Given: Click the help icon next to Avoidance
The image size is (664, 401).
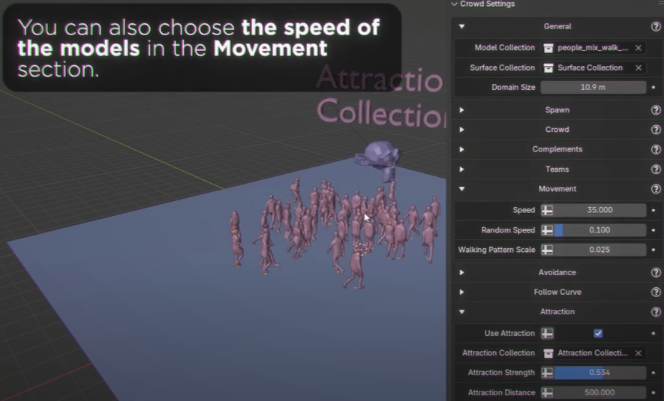Looking at the screenshot, I should [x=656, y=272].
